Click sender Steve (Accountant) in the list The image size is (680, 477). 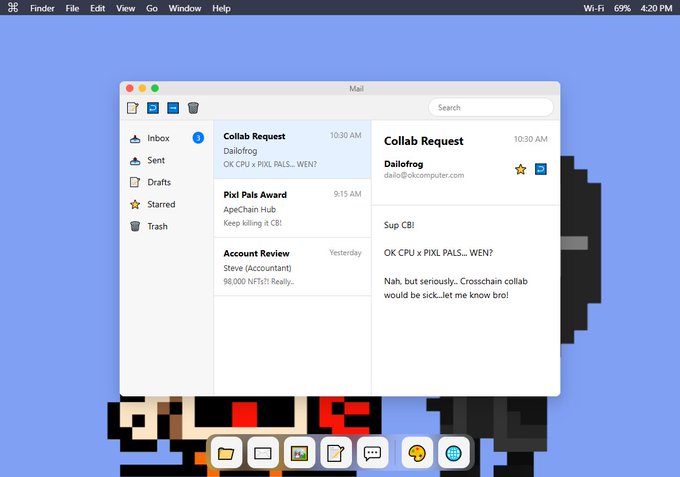coord(258,268)
